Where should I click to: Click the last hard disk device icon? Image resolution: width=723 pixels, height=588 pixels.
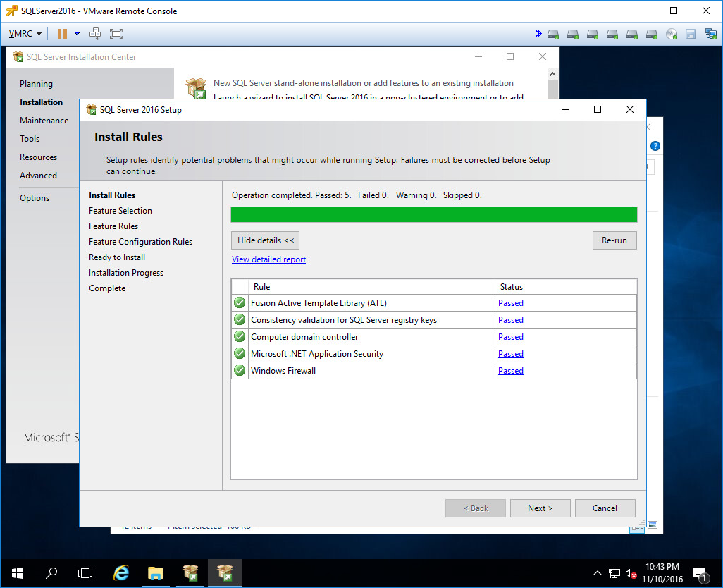coord(652,34)
